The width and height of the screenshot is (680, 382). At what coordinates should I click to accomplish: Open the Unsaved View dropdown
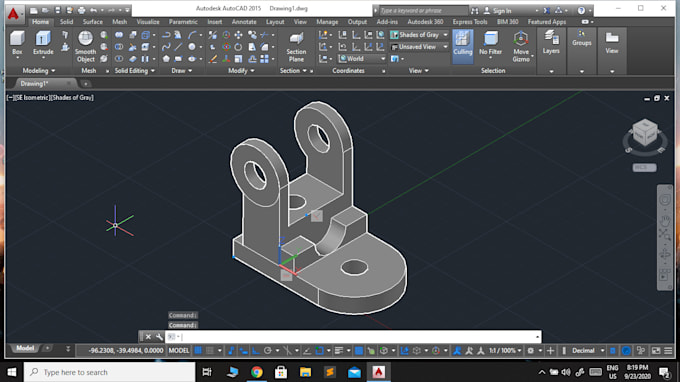point(419,47)
